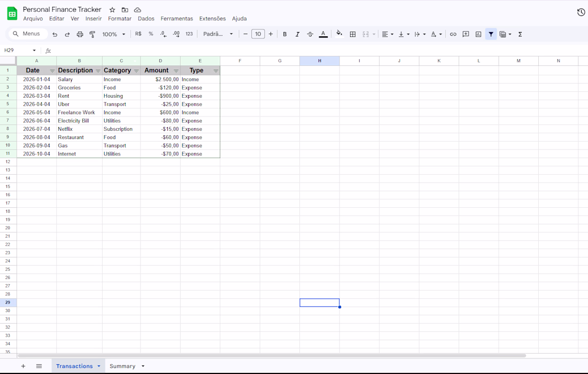Select the Transactions sheet tab

click(x=74, y=366)
